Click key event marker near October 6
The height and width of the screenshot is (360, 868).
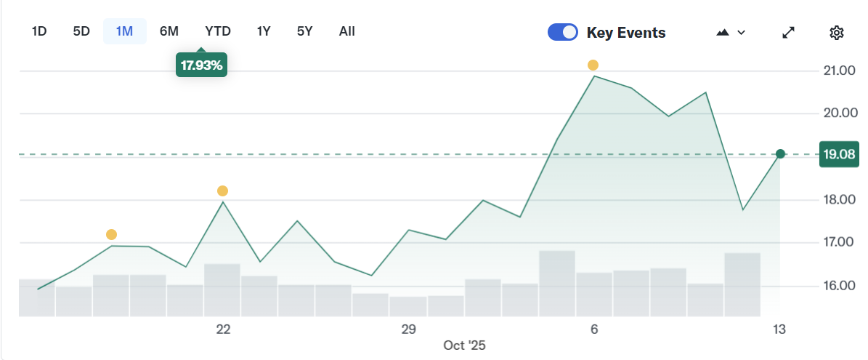(593, 65)
